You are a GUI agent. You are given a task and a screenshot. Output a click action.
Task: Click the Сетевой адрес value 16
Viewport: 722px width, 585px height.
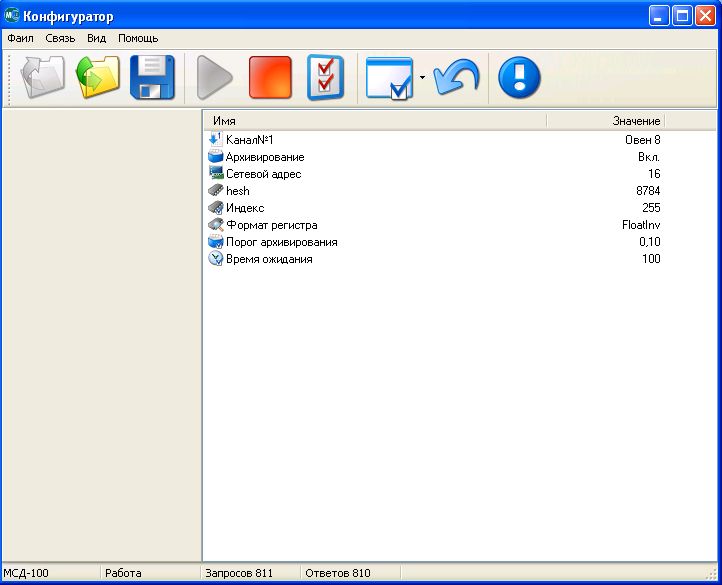653,174
